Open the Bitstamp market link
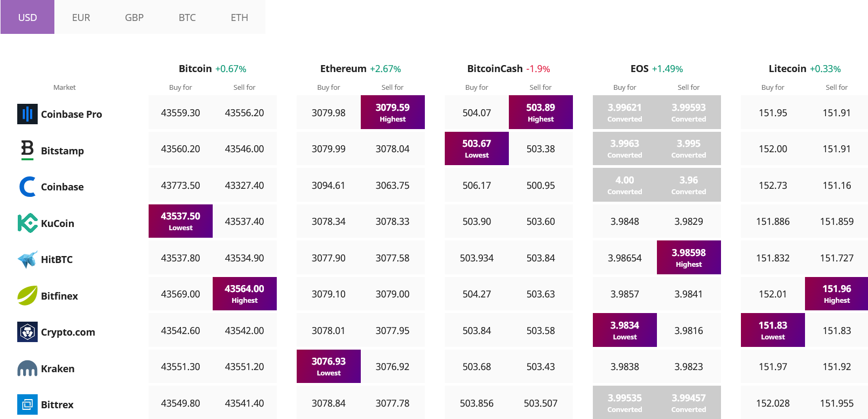 click(62, 151)
